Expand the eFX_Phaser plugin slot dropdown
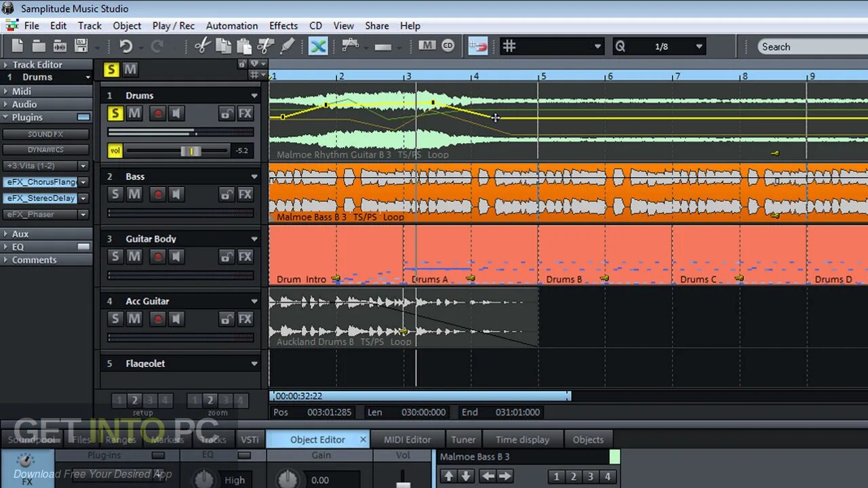 point(83,214)
